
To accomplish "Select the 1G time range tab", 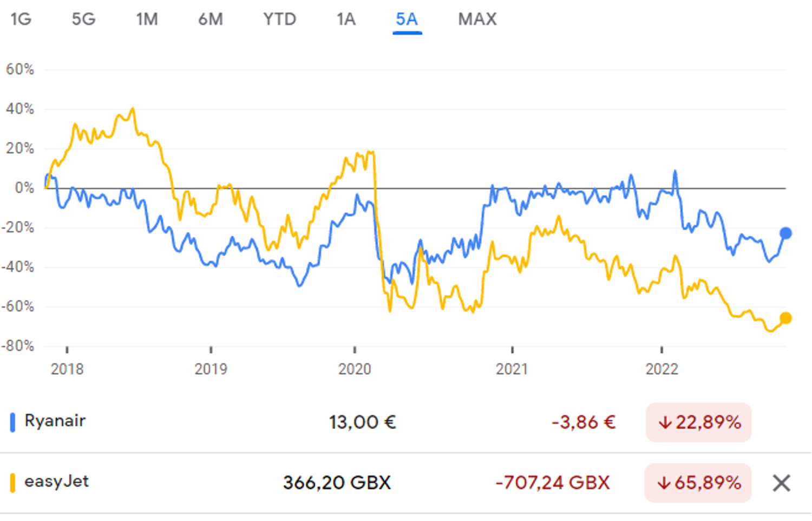I will click(21, 19).
